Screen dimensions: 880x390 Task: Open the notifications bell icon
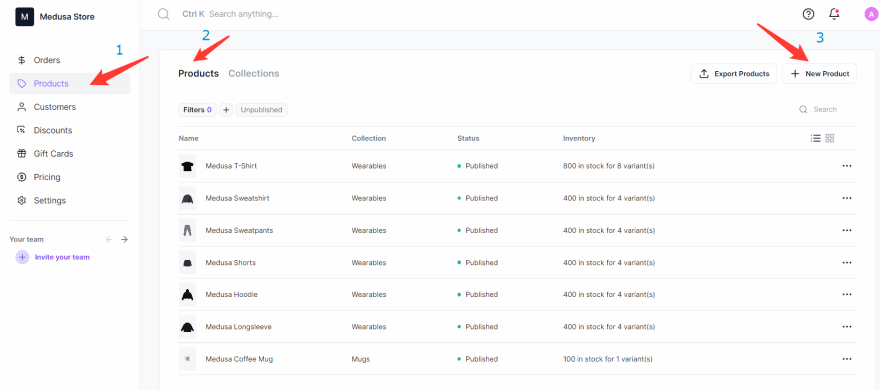834,14
